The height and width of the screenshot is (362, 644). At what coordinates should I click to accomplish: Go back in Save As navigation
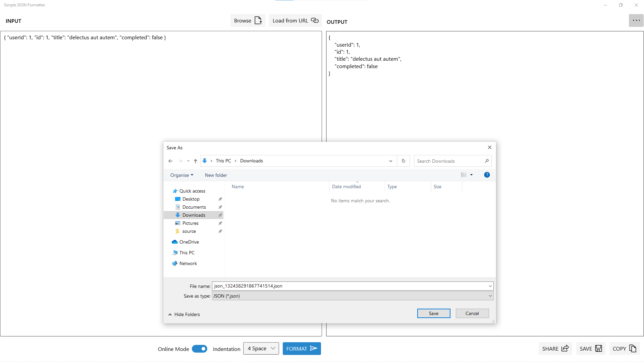coord(170,161)
